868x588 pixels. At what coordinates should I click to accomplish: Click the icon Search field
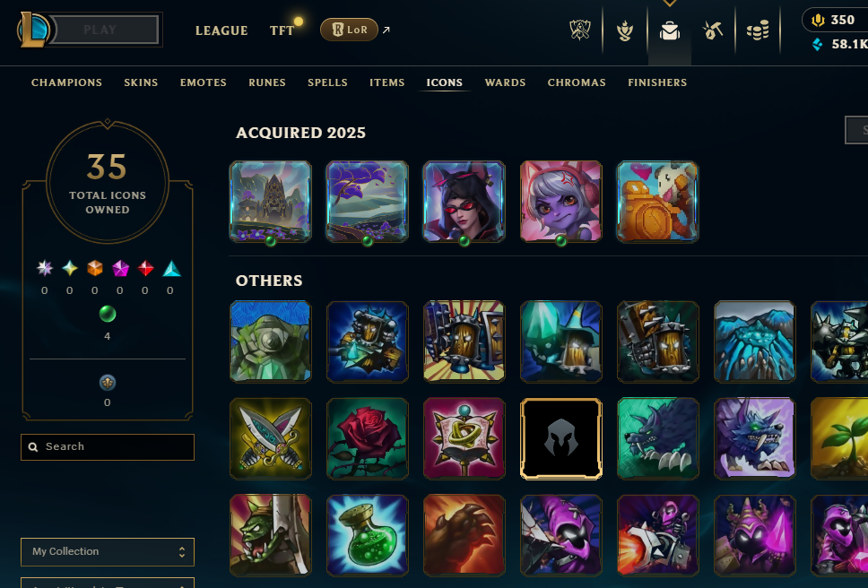tap(108, 447)
